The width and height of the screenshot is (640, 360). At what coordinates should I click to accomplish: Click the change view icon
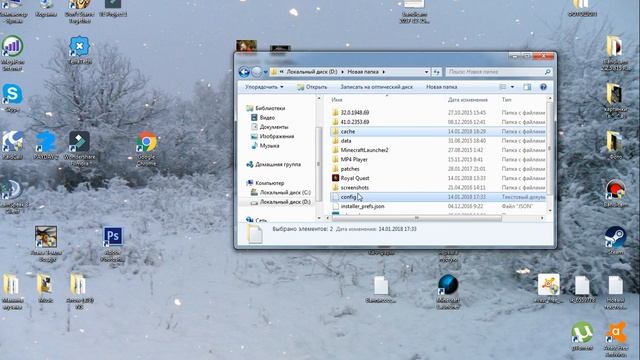coord(503,87)
